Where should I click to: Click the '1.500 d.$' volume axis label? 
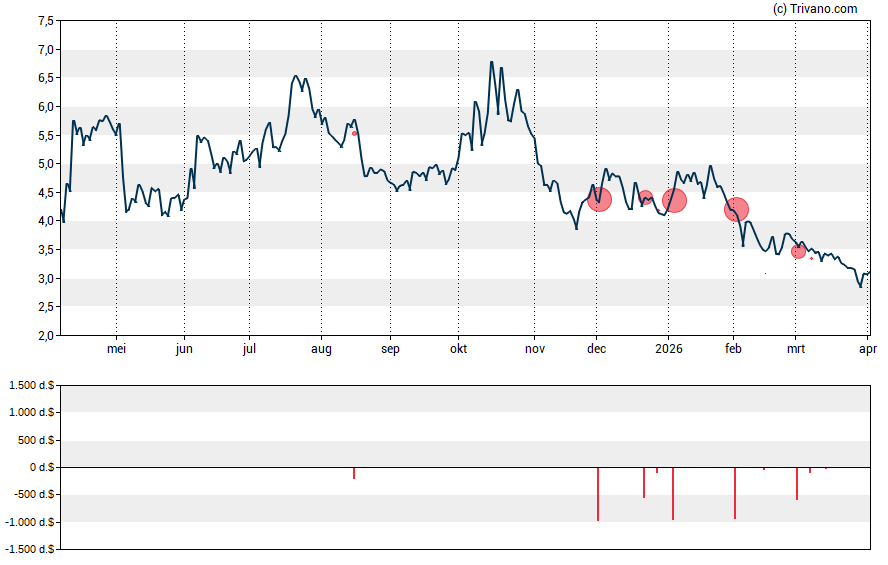(32, 386)
